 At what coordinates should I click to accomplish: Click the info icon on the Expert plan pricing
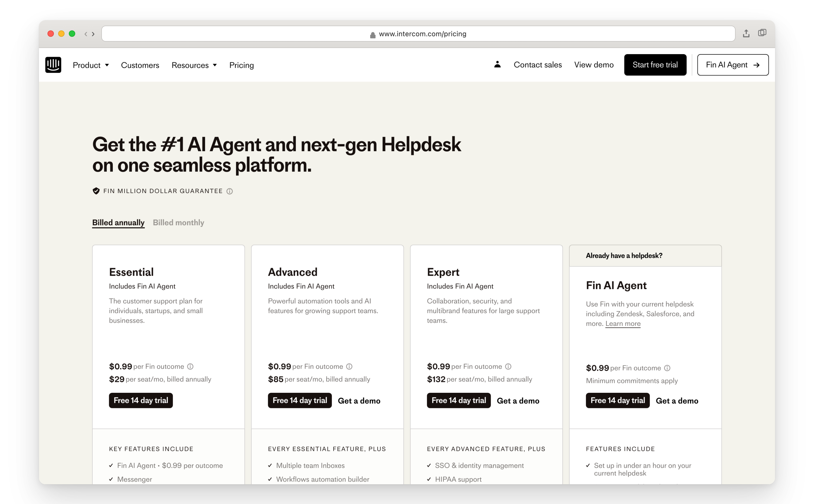[x=508, y=366]
